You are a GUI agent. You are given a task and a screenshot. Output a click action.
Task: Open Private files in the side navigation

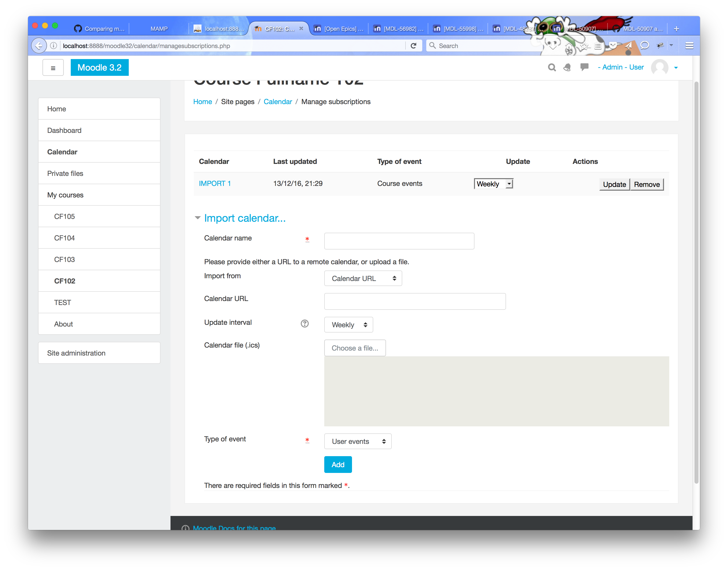coord(99,174)
